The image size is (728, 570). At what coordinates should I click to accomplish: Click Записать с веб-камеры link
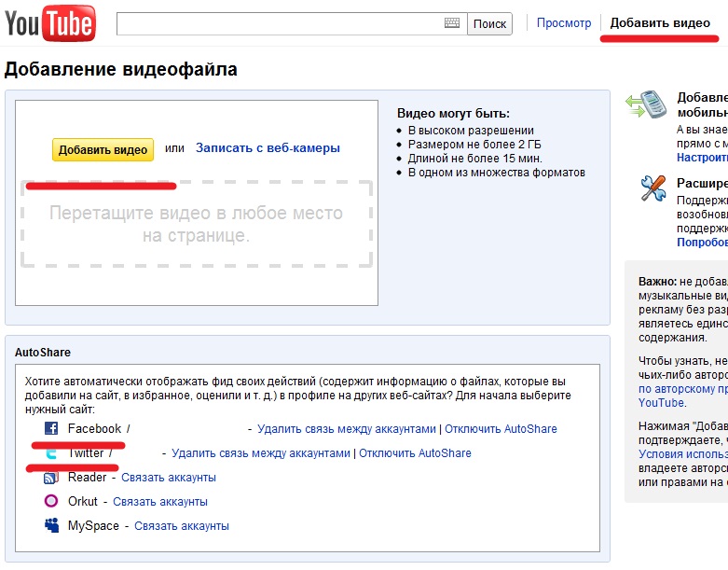coord(268,147)
